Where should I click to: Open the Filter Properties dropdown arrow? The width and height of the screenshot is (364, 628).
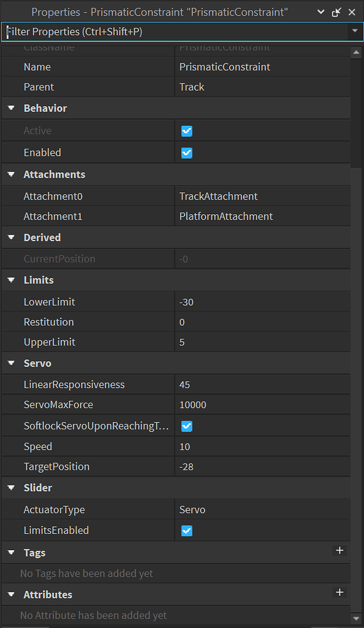[x=355, y=31]
